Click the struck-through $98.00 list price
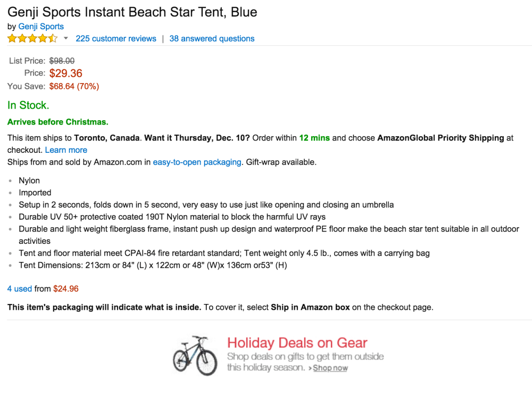Viewport: 532px width, 403px height. 62,61
